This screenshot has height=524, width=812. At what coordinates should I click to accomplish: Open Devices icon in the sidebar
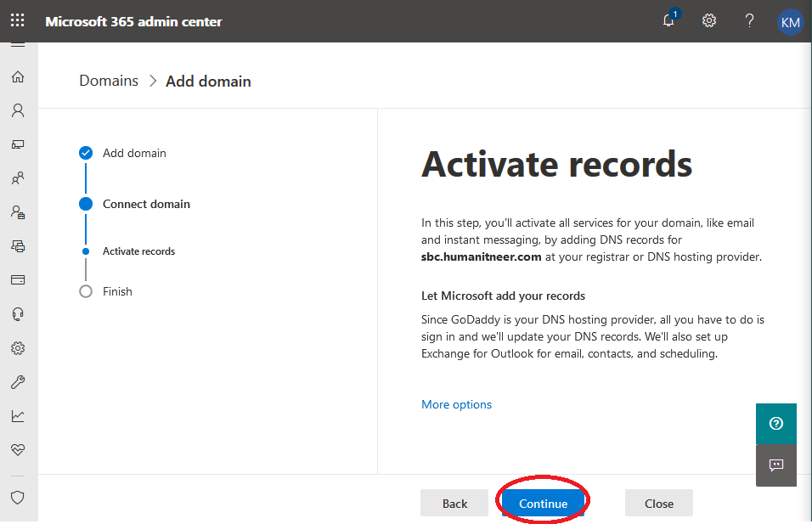click(x=18, y=144)
